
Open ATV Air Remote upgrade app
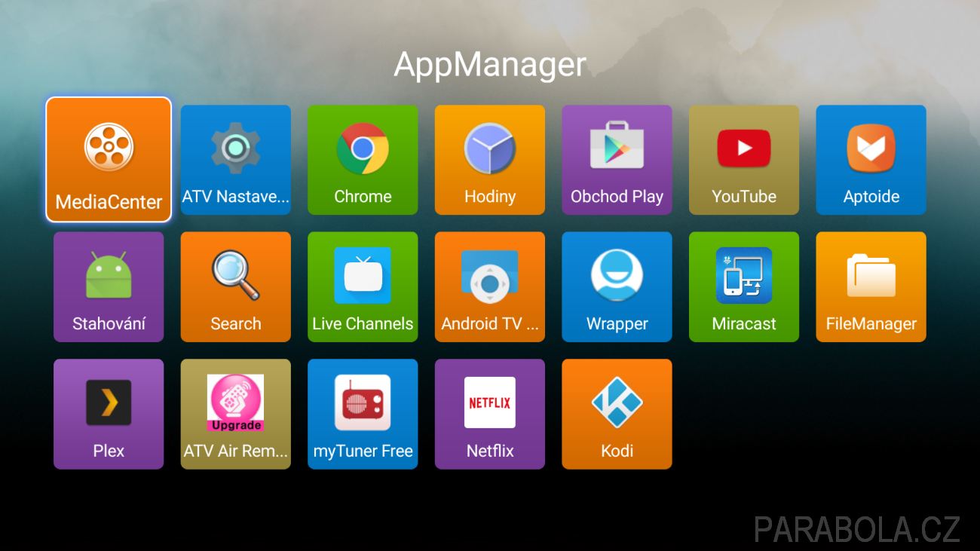[x=236, y=414]
